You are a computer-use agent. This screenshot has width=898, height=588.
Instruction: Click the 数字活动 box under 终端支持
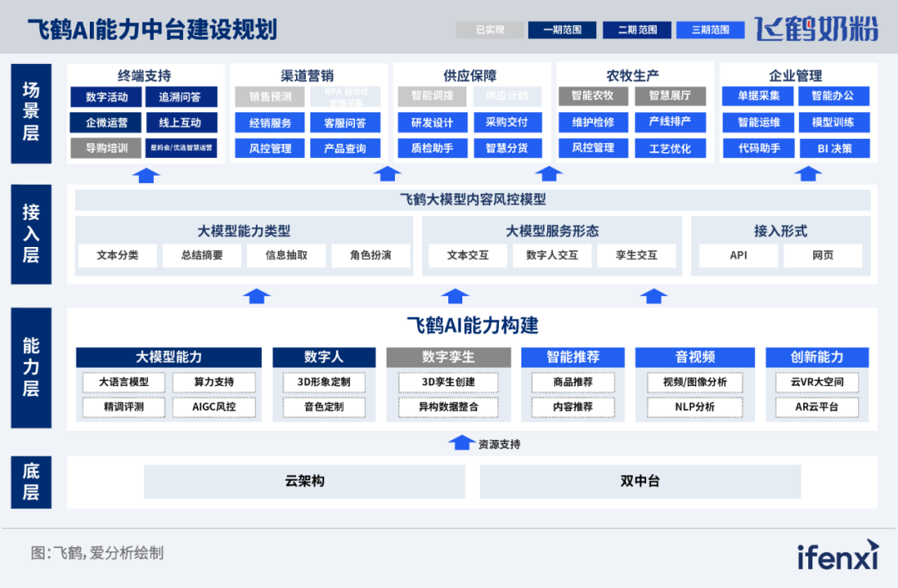106,96
